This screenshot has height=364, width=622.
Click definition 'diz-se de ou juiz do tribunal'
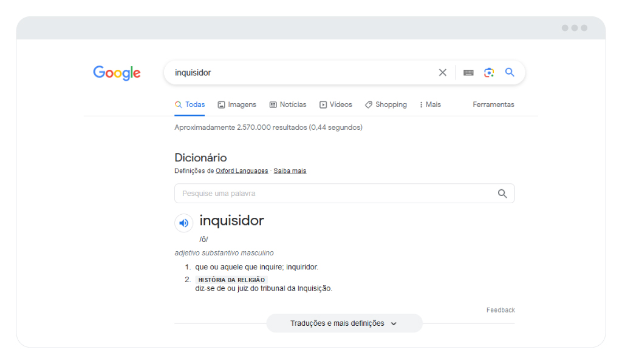coord(264,288)
